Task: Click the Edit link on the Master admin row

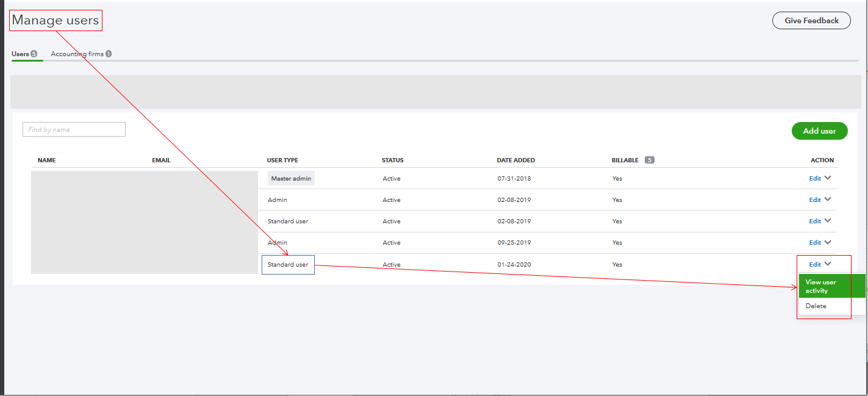Action: (816, 178)
